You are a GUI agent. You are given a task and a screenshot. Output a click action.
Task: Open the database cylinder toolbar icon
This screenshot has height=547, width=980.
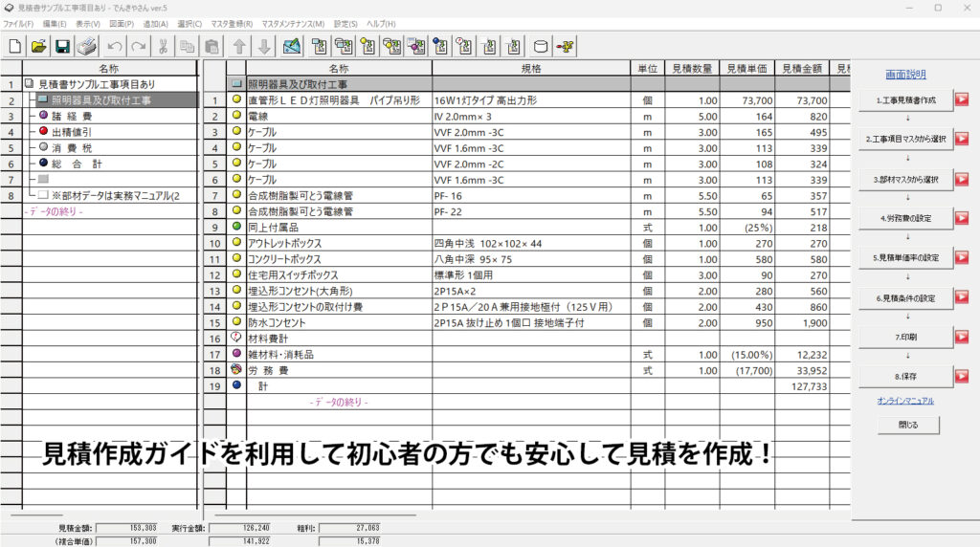click(x=541, y=46)
